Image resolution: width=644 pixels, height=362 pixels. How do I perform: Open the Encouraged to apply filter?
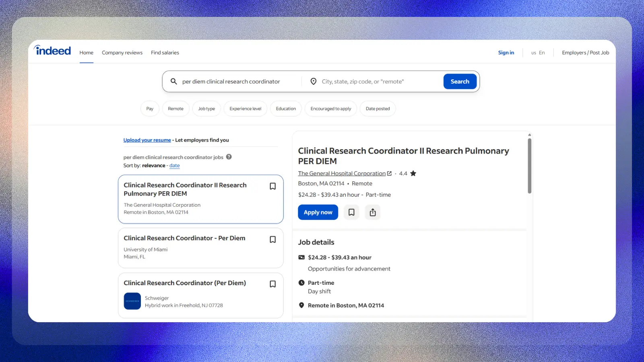point(331,109)
